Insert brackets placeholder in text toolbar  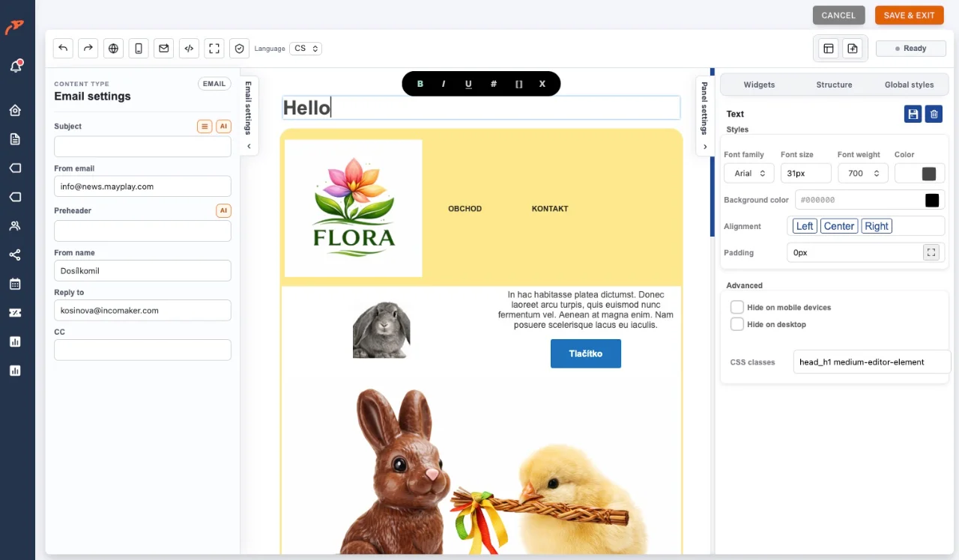tap(518, 84)
